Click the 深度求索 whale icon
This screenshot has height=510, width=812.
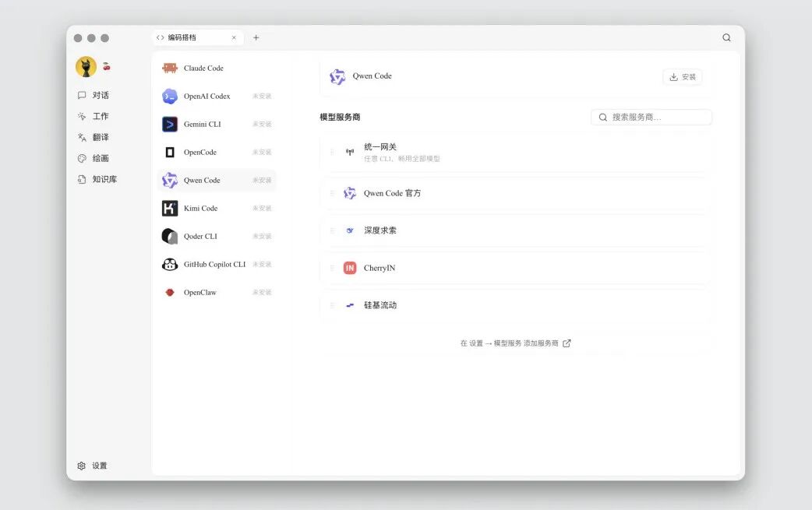(x=350, y=230)
